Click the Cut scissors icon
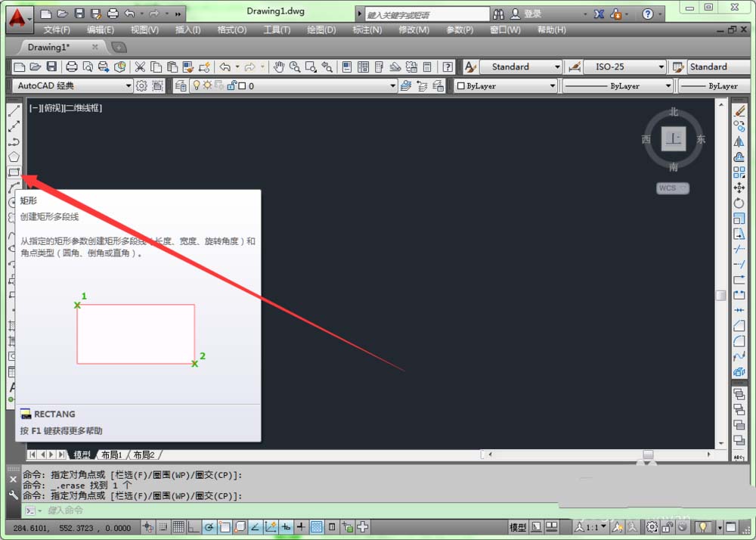The image size is (756, 540). point(140,67)
